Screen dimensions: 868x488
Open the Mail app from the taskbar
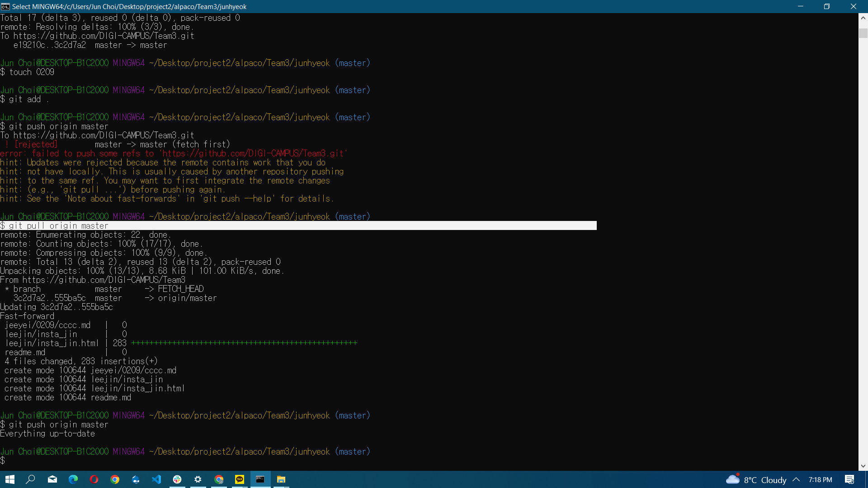coord(52,479)
